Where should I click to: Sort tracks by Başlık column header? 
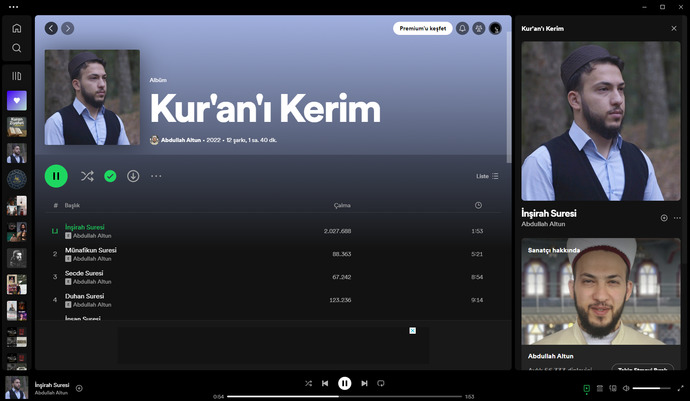tap(72, 206)
